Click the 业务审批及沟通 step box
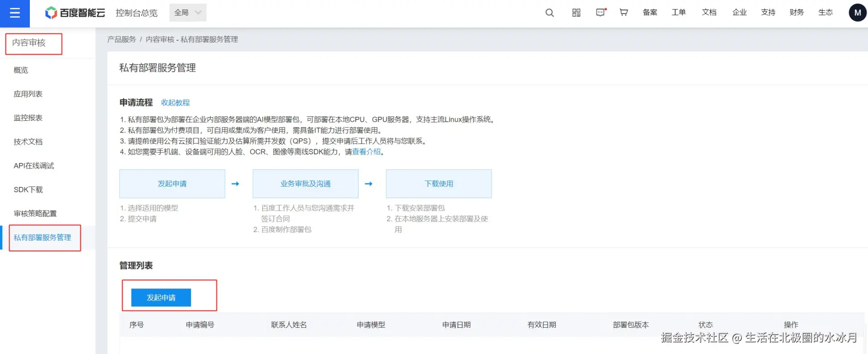The height and width of the screenshot is (354, 868). pyautogui.click(x=306, y=184)
